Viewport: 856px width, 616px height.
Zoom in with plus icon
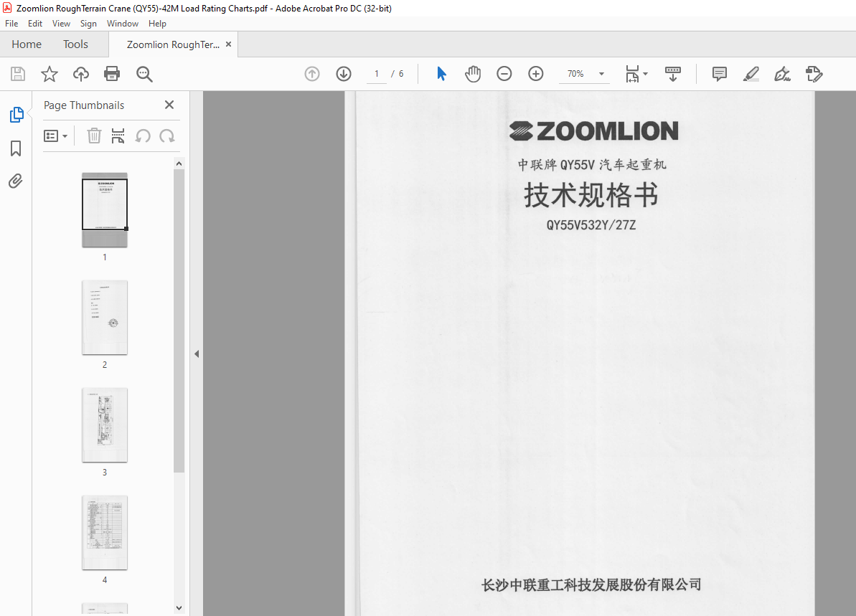click(x=536, y=74)
